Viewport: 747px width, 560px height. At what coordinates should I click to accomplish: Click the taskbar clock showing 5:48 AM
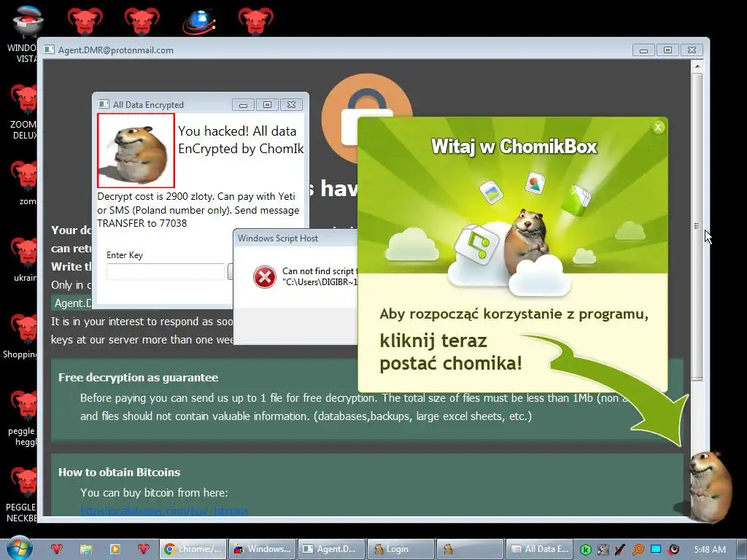[710, 550]
